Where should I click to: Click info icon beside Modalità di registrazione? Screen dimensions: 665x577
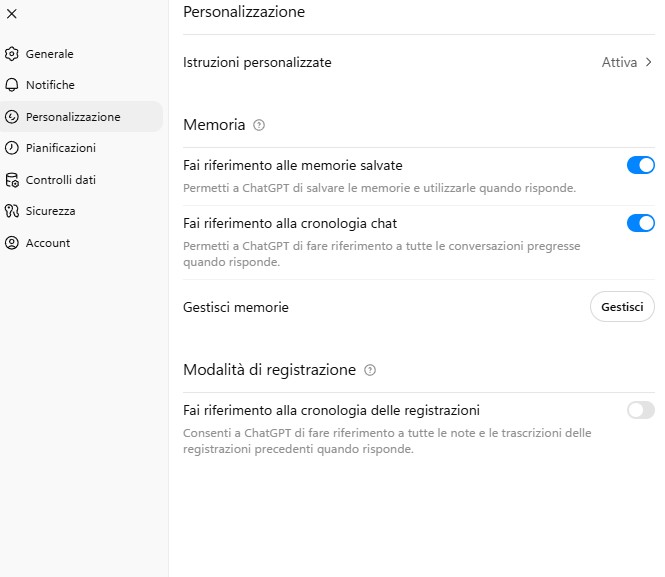pyautogui.click(x=370, y=370)
